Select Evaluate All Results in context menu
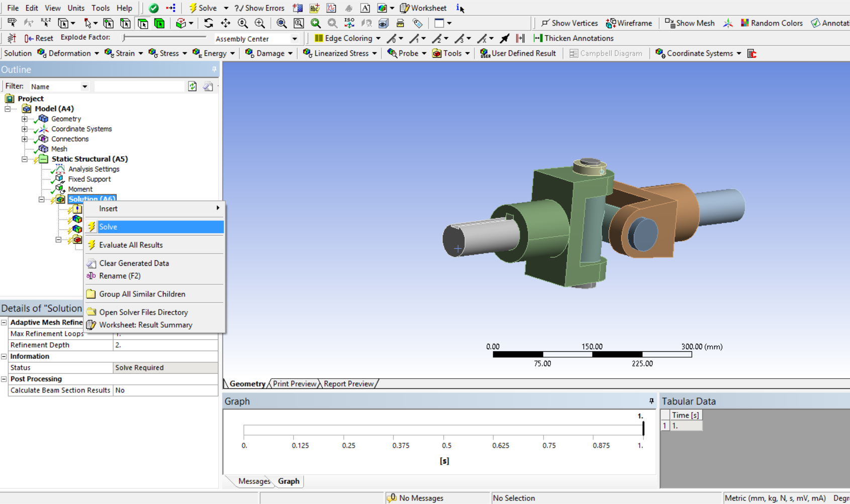 (154, 245)
